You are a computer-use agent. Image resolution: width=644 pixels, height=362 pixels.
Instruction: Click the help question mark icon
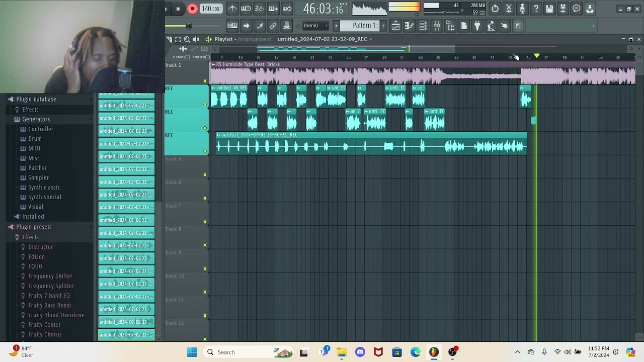[x=536, y=9]
